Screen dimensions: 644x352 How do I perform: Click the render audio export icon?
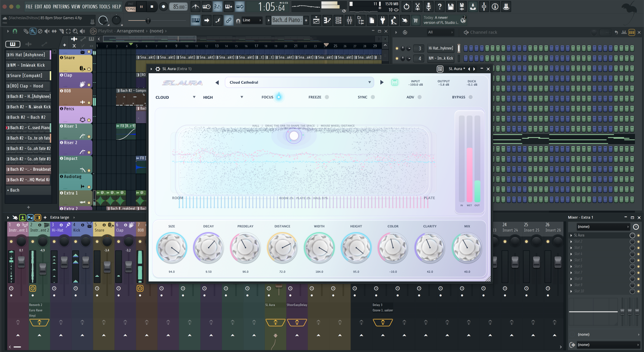[462, 6]
